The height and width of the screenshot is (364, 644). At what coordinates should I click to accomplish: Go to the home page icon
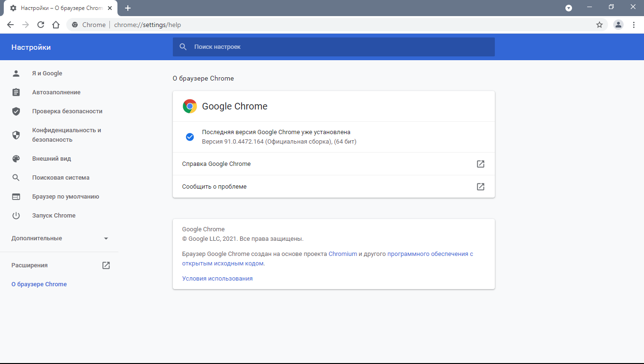(56, 25)
